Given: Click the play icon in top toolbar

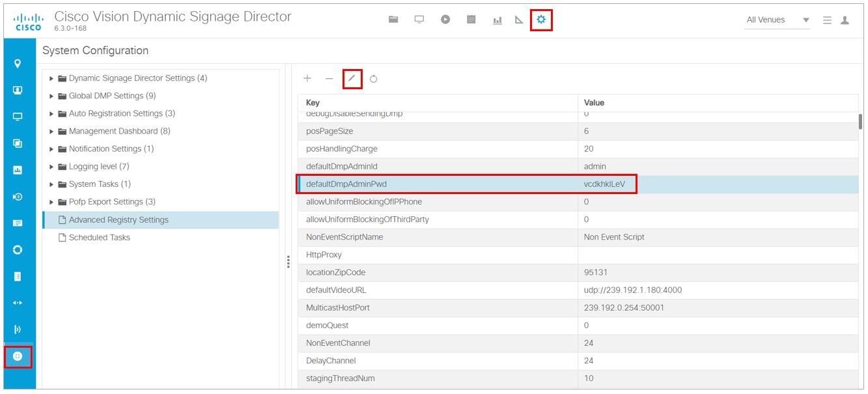Looking at the screenshot, I should (x=445, y=20).
